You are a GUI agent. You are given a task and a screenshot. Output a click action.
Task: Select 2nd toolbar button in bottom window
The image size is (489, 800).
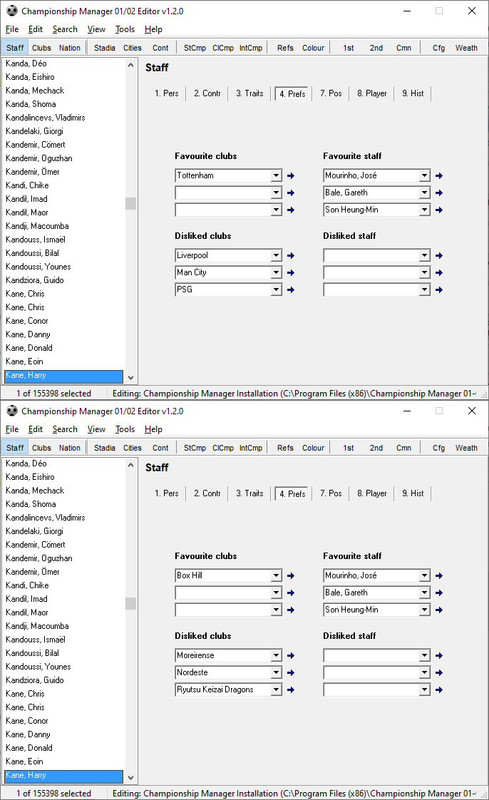pyautogui.click(x=376, y=448)
